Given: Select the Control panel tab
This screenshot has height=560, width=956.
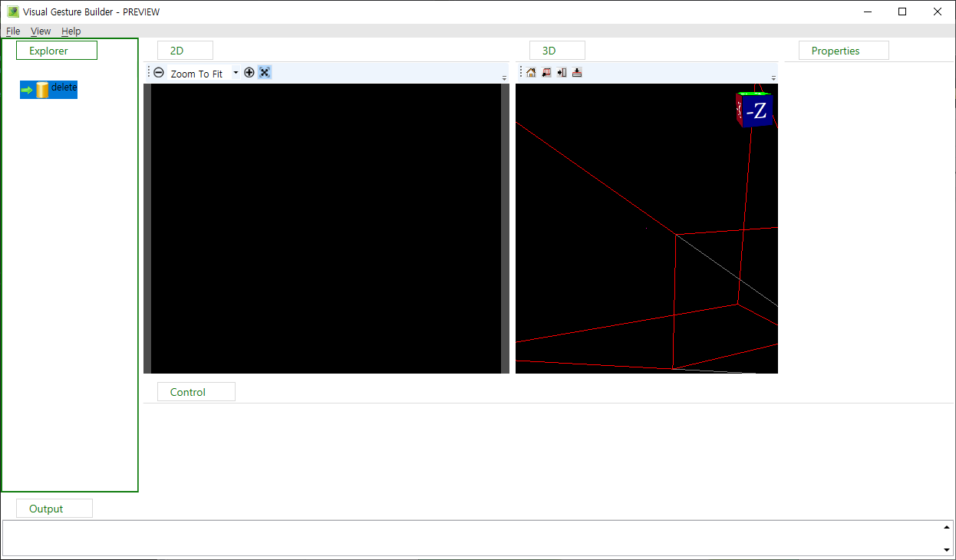Looking at the screenshot, I should [x=196, y=392].
